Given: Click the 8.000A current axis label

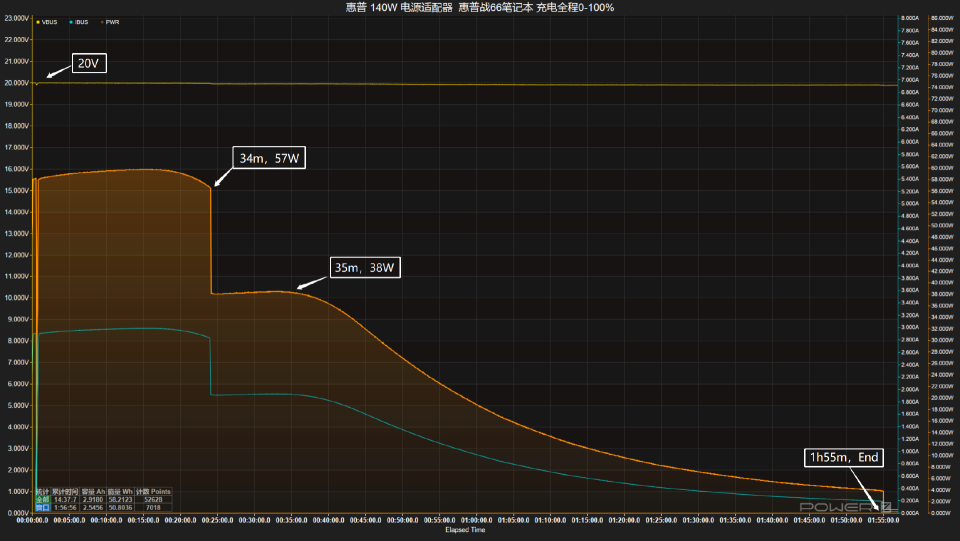Looking at the screenshot, I should [910, 18].
